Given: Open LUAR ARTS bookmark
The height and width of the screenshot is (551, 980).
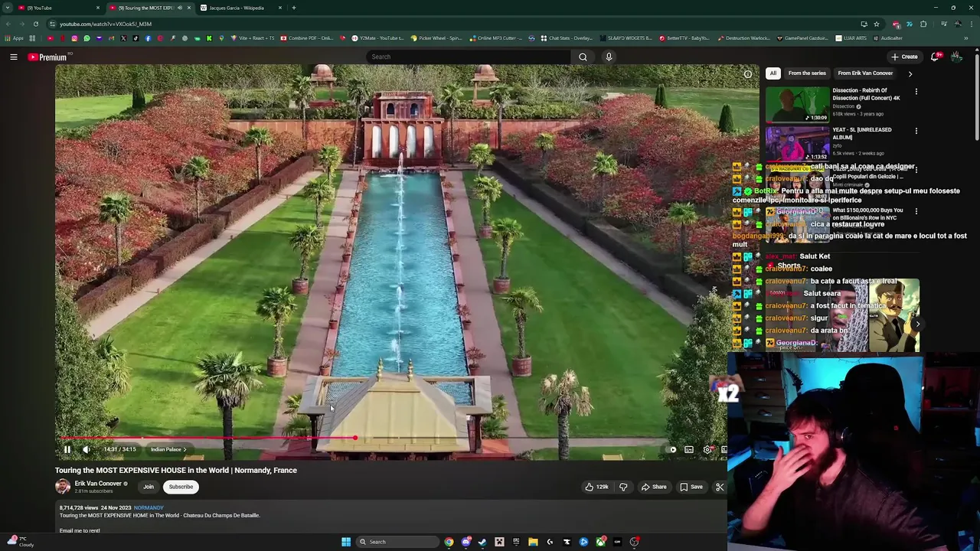Looking at the screenshot, I should coord(851,38).
